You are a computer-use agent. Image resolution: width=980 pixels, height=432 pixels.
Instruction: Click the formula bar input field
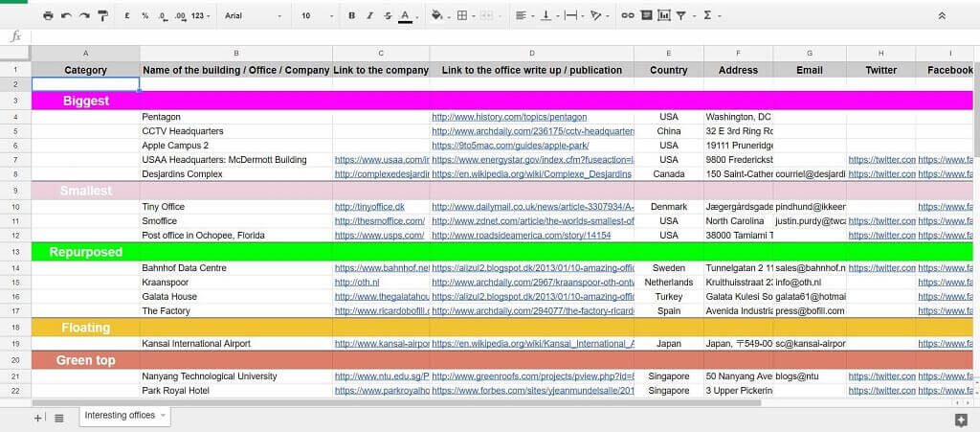pos(479,36)
